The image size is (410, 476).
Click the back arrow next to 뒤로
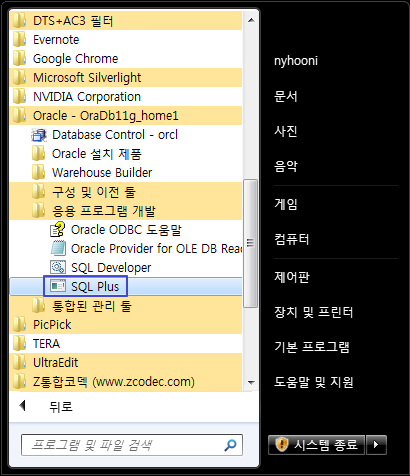(23, 406)
